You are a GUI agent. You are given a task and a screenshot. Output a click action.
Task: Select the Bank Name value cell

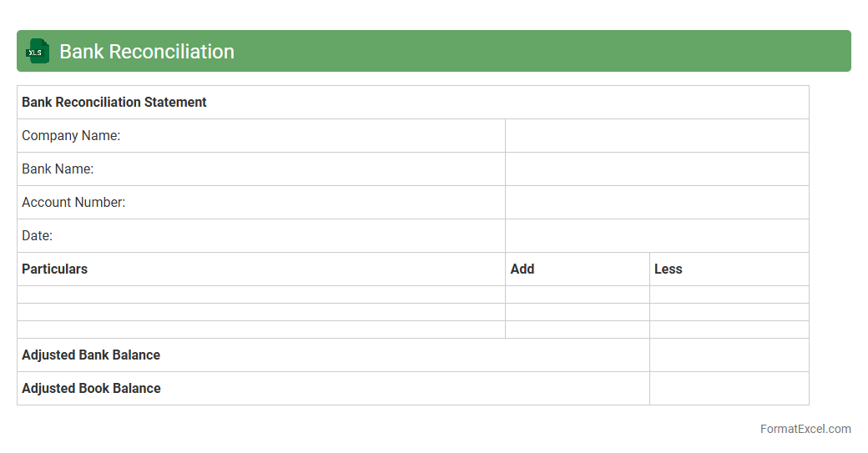coord(657,169)
